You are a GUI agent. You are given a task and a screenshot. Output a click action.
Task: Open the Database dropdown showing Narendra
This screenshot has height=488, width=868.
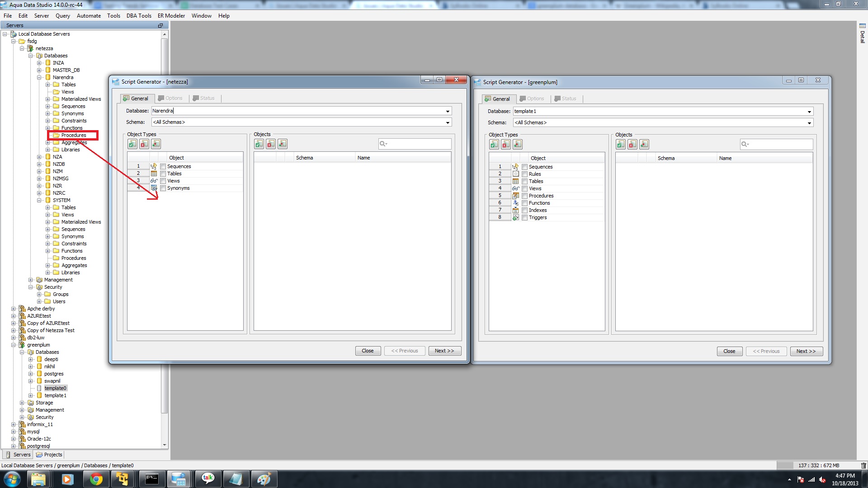click(x=448, y=111)
